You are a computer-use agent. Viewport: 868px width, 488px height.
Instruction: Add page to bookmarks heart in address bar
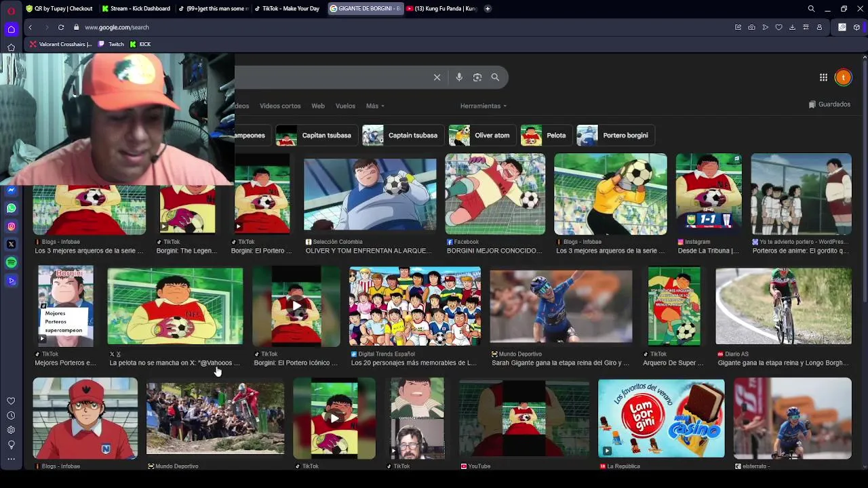pos(778,27)
